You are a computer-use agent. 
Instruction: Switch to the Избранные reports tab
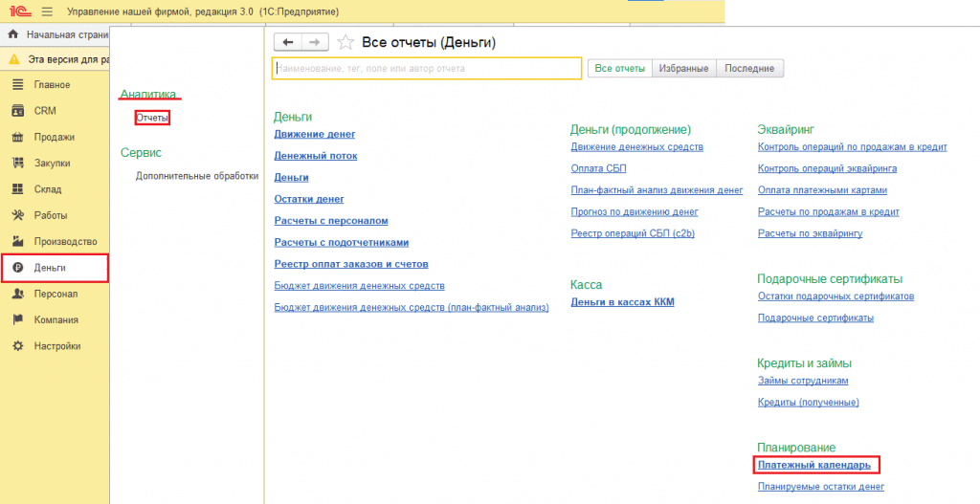[x=684, y=69]
